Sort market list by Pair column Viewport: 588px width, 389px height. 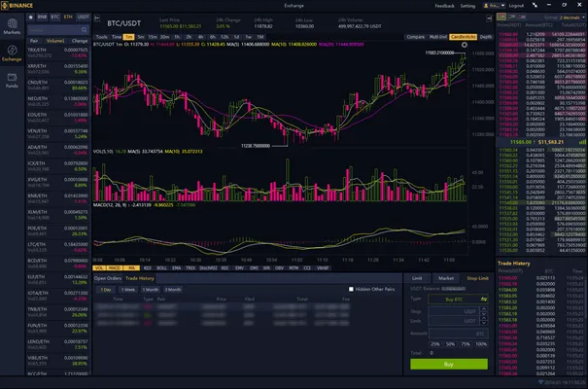click(x=34, y=41)
